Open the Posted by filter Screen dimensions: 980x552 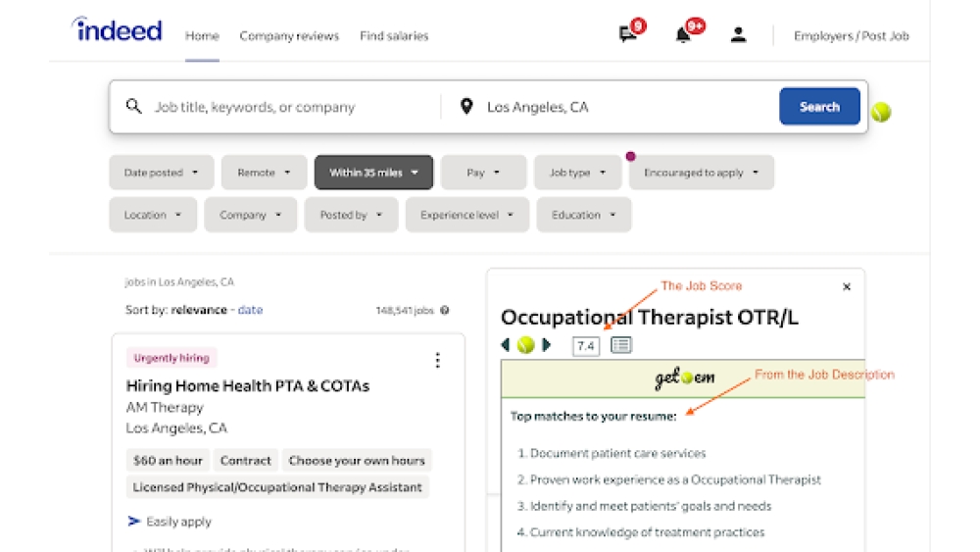pyautogui.click(x=351, y=215)
